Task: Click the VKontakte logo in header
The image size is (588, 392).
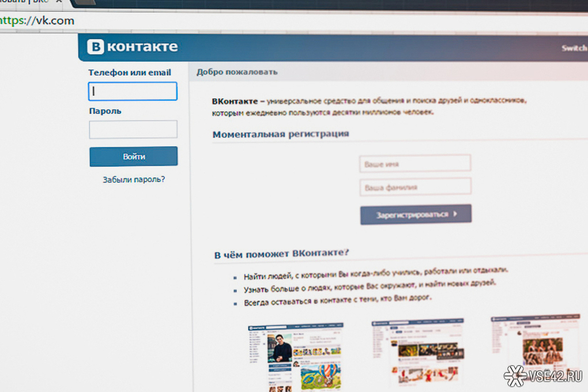Action: pyautogui.click(x=133, y=47)
